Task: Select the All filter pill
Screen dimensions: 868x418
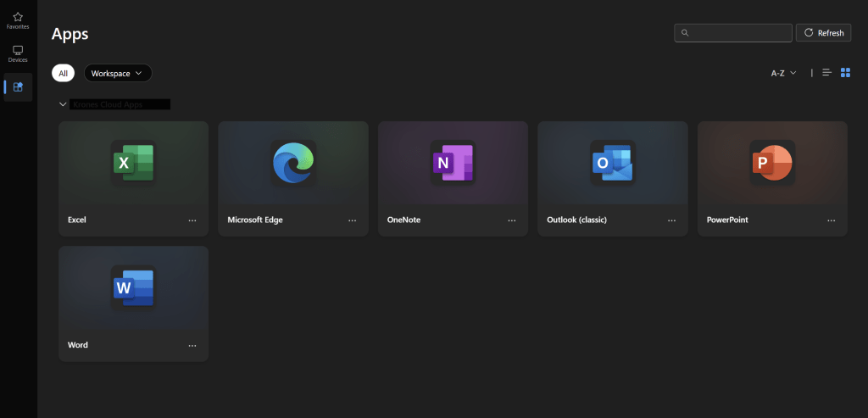Action: pyautogui.click(x=63, y=74)
